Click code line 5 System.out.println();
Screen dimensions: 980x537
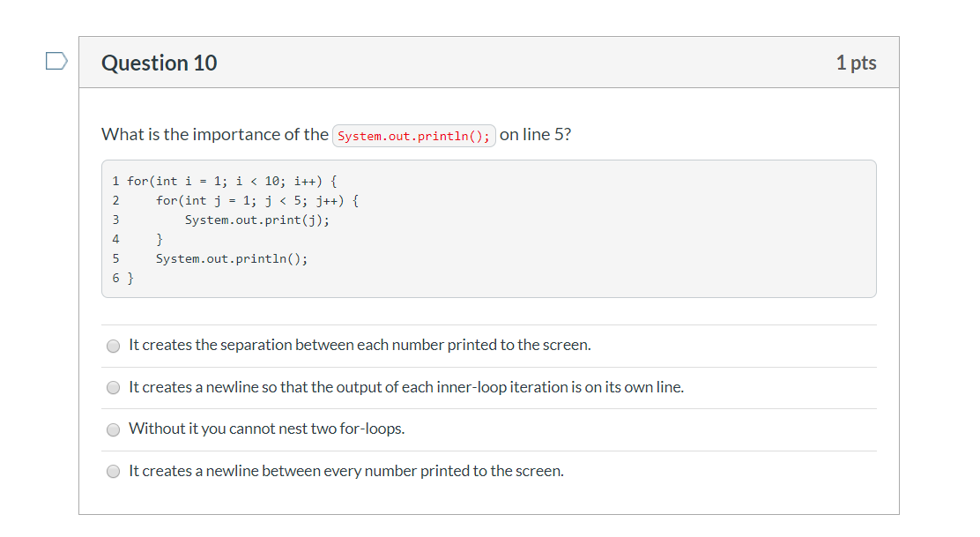[x=232, y=259]
